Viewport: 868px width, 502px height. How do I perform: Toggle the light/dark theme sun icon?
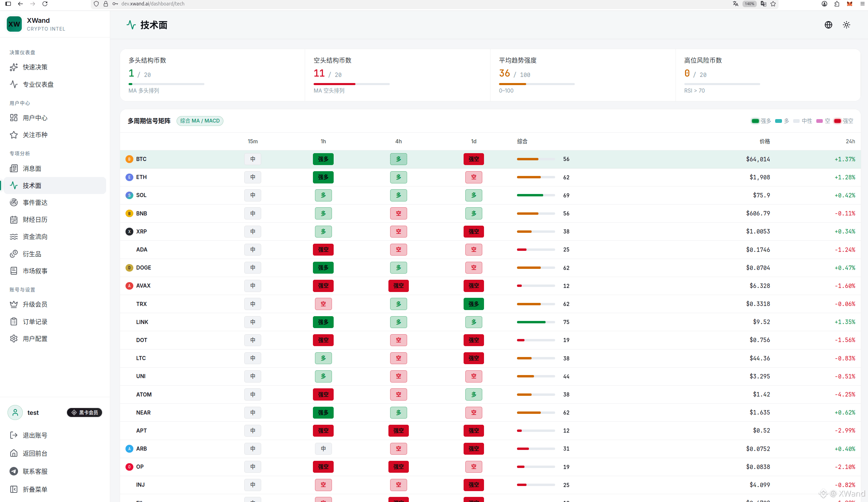[846, 25]
